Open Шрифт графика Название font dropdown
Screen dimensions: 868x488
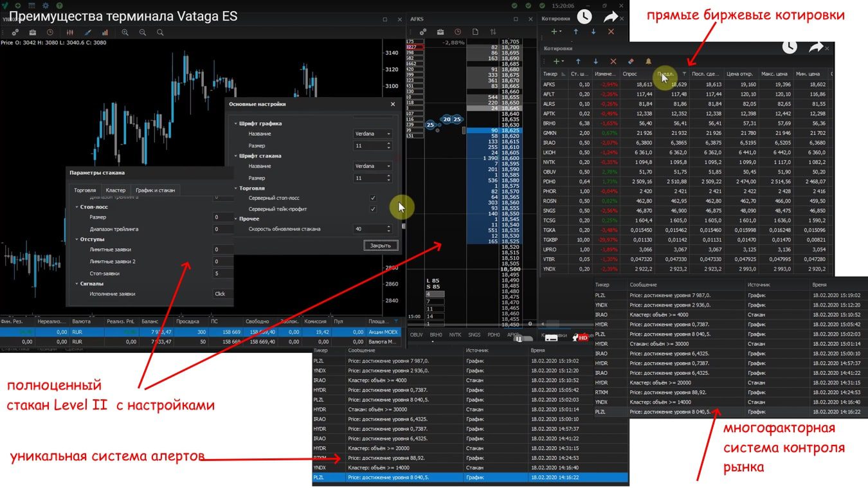373,134
